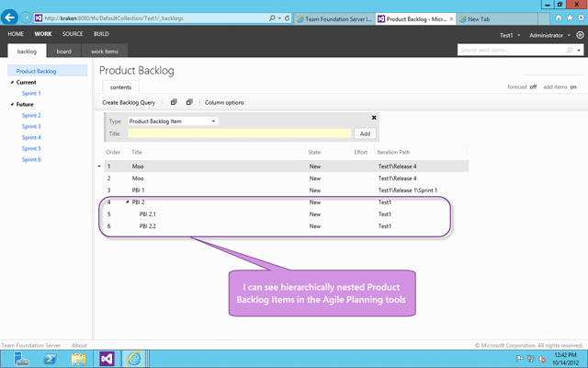The height and width of the screenshot is (368, 588).
Task: Click the Iteration Path column header
Action: (x=393, y=152)
